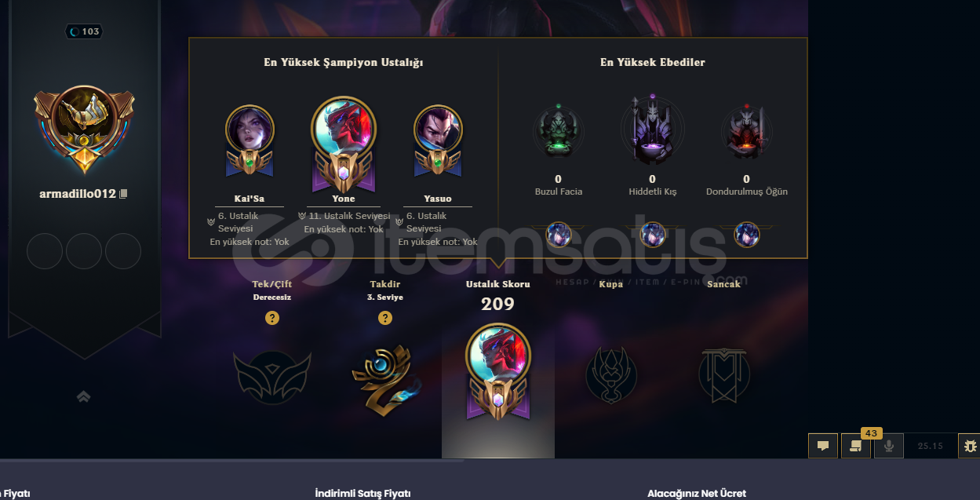980x500 pixels.
Task: Click the summoner profile crest icon
Action: [84, 130]
